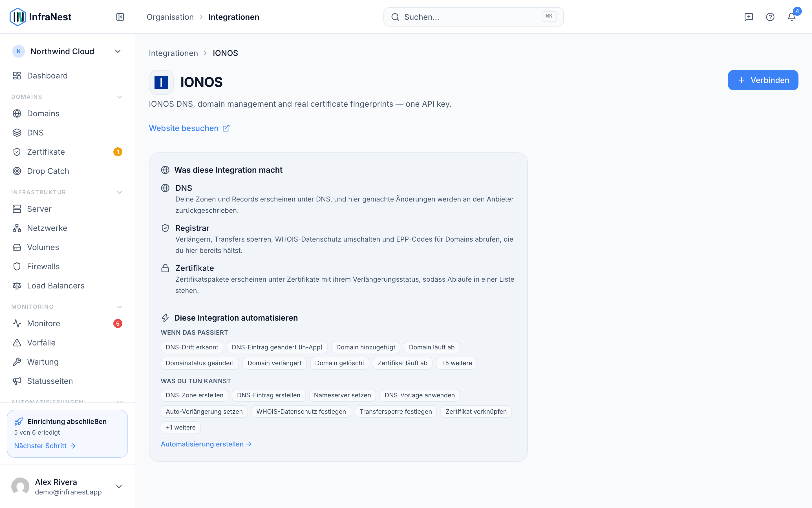
Task: Click Nächster Schritt in setup card
Action: [x=45, y=446]
